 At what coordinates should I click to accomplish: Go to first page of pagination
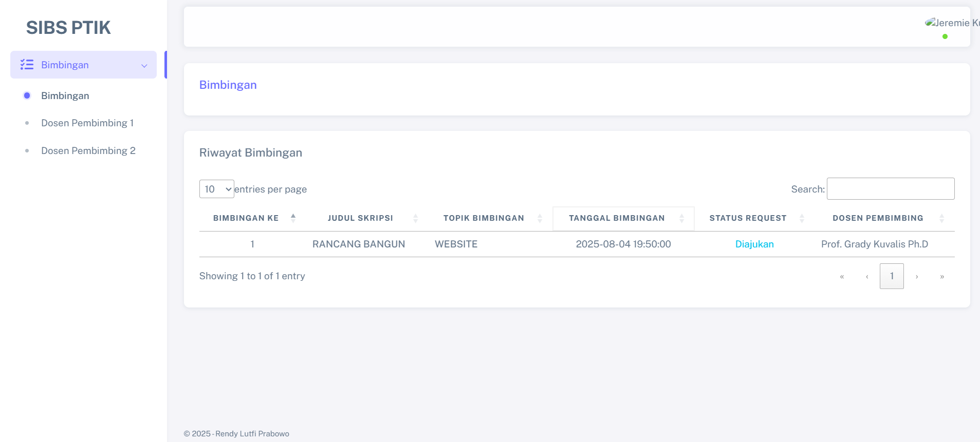pyautogui.click(x=842, y=276)
